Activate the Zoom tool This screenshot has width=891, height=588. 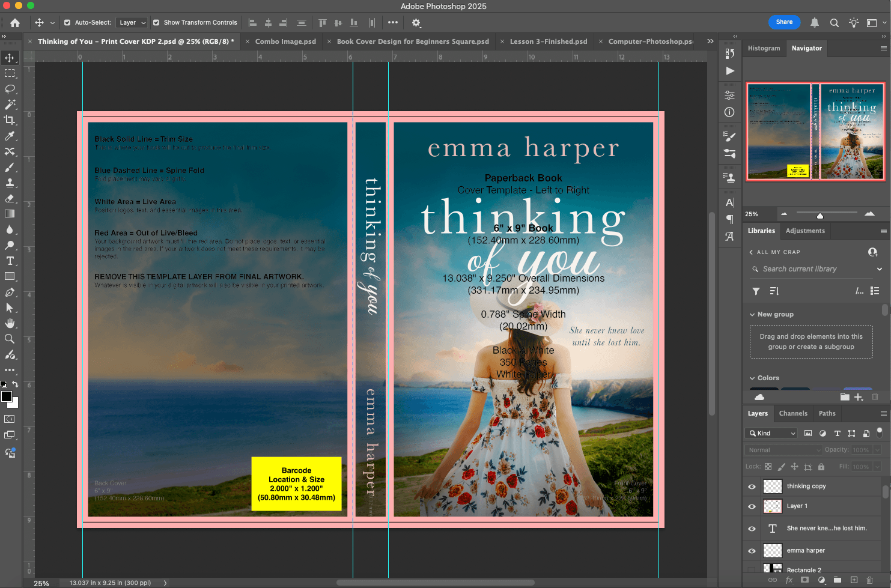coord(10,339)
